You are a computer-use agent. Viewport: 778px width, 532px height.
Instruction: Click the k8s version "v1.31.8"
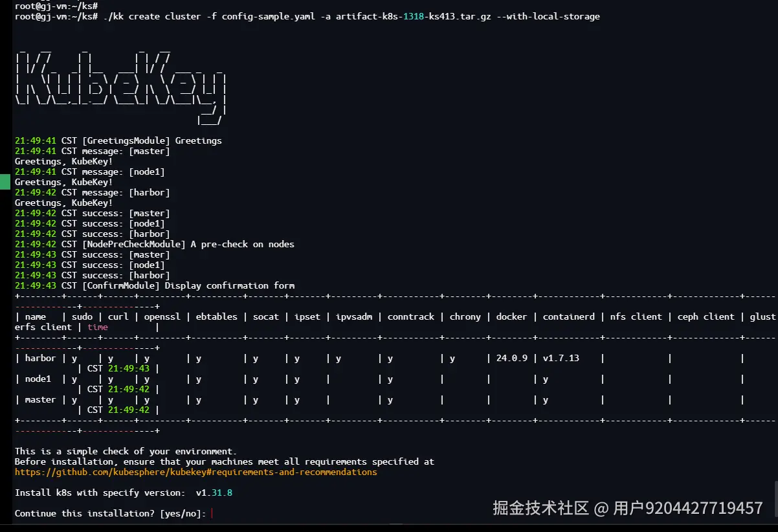(x=214, y=493)
